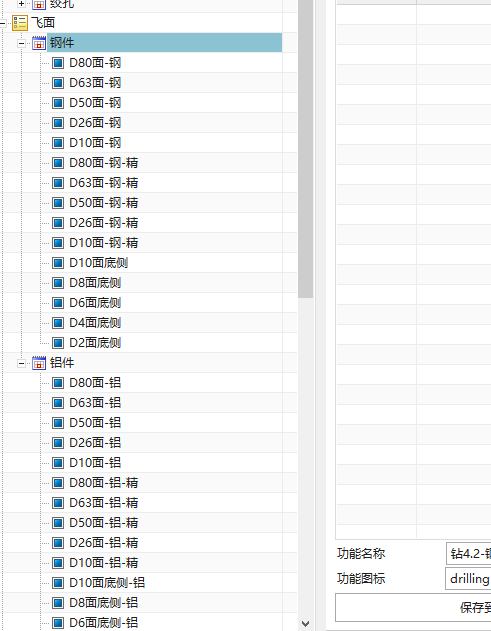Click the scrollbar down arrow
The width and height of the screenshot is (491, 631).
point(305,624)
